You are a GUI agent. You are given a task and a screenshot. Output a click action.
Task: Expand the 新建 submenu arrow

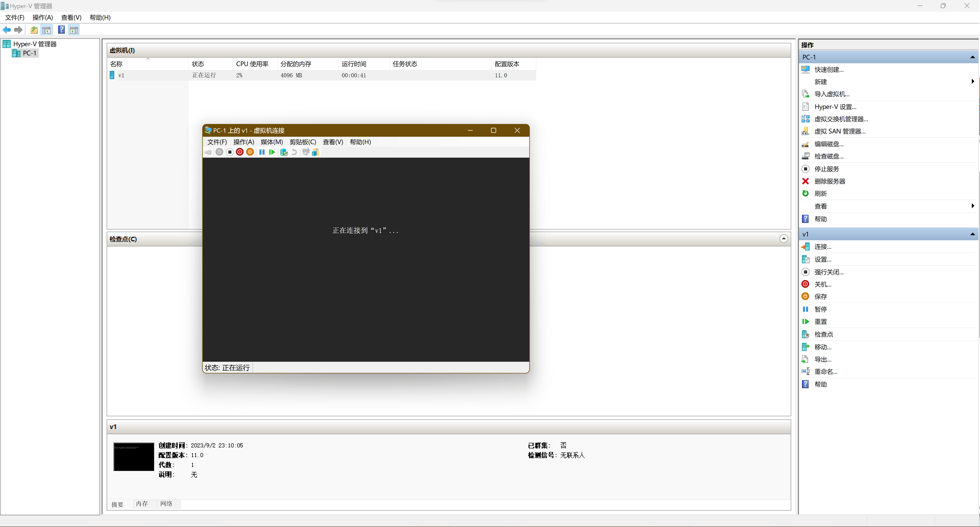tap(972, 81)
